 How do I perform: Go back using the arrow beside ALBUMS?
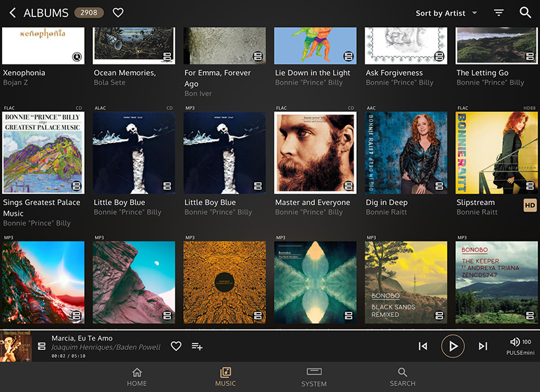click(13, 12)
